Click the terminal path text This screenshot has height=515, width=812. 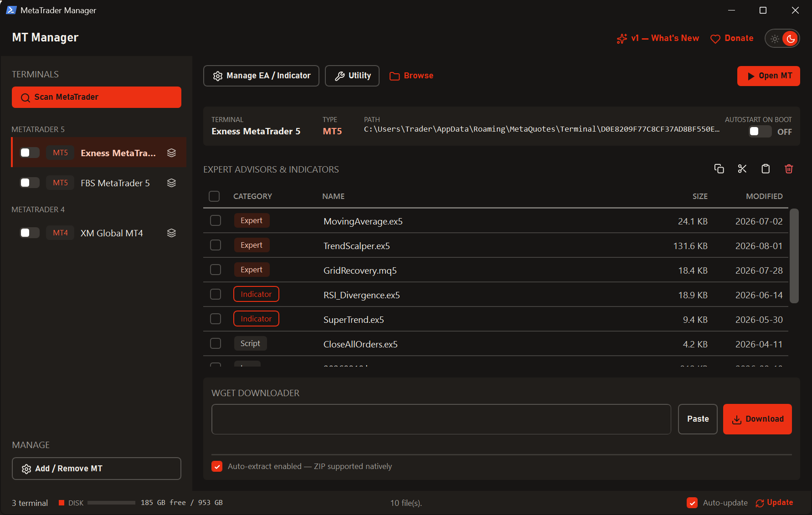pos(542,129)
